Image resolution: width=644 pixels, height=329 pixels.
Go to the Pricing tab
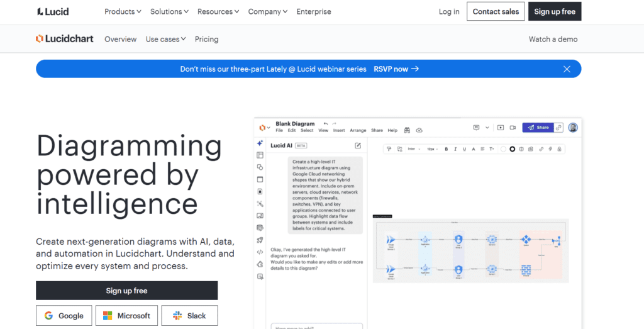point(206,39)
